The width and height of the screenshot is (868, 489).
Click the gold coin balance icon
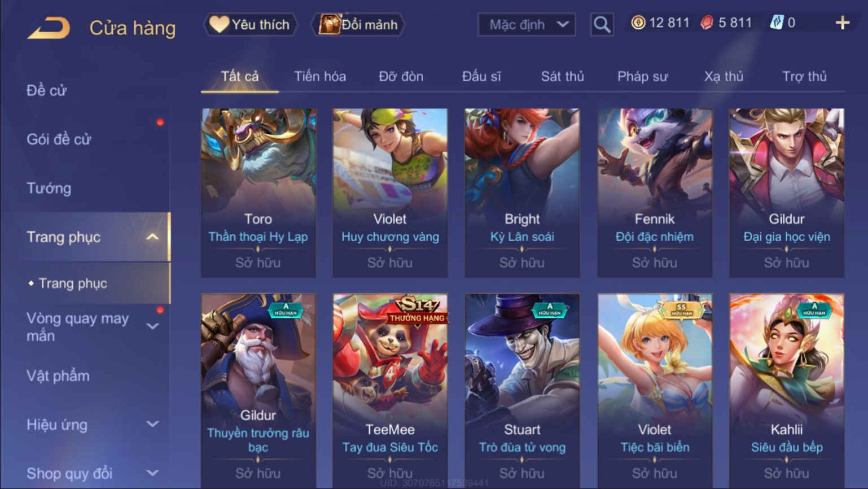(638, 23)
